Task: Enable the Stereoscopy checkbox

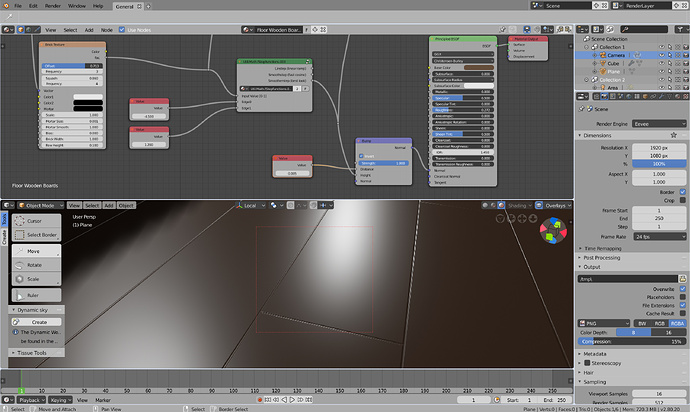Action: click(587, 363)
